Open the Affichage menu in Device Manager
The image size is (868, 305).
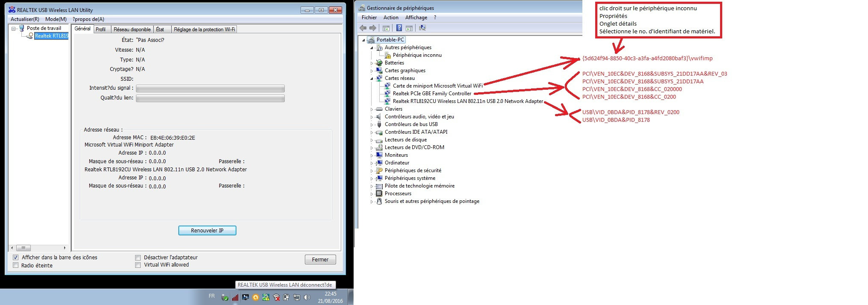pos(416,18)
